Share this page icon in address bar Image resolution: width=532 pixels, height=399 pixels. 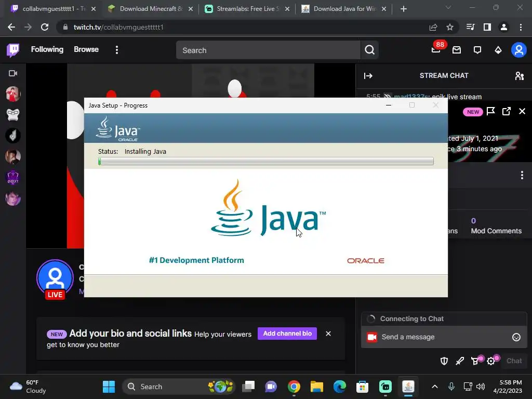433,27
